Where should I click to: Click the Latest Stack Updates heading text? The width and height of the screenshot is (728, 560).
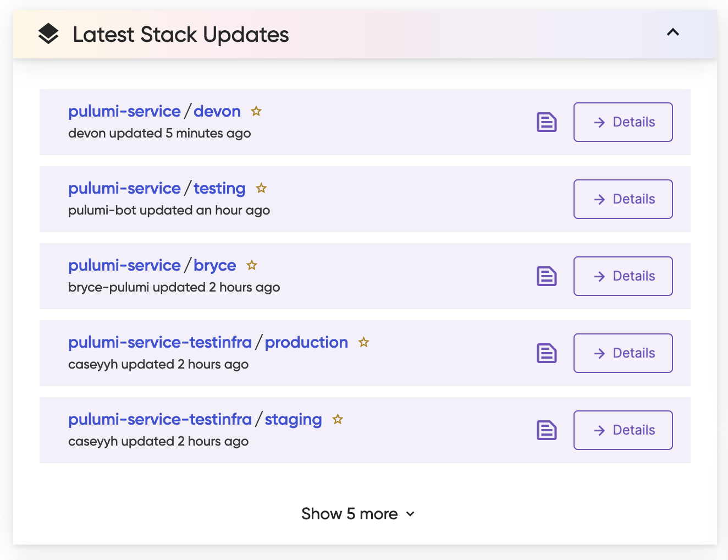click(181, 35)
